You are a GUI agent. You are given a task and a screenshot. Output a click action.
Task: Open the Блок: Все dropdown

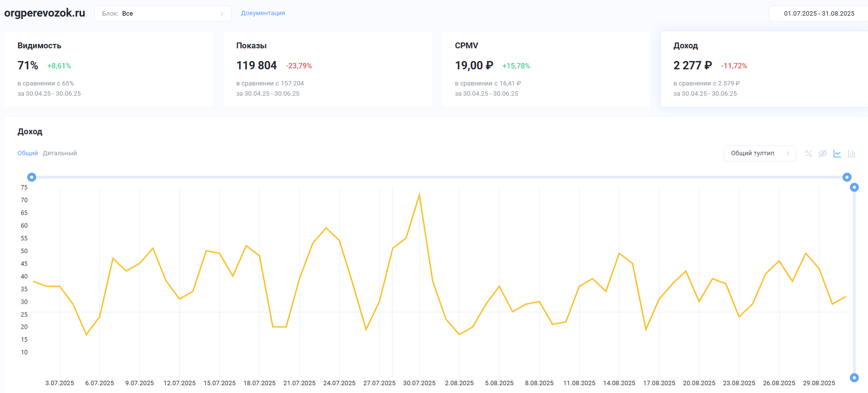163,14
